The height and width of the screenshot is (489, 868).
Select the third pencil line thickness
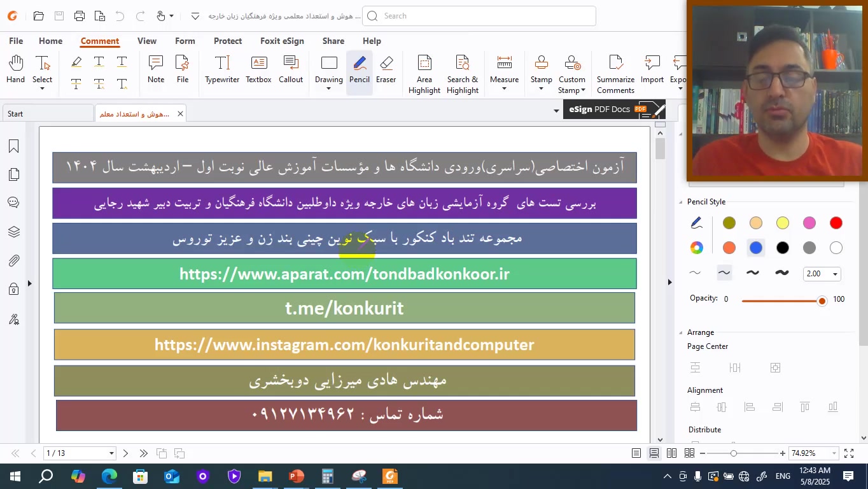click(x=753, y=273)
